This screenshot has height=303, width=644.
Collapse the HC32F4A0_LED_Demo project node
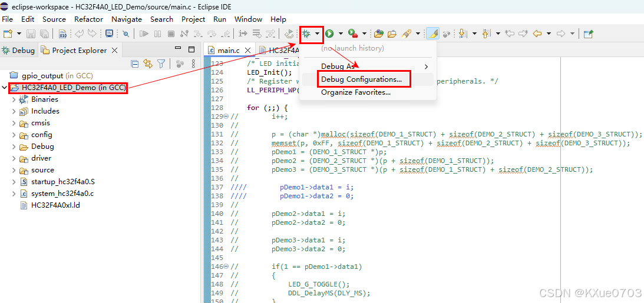click(x=4, y=87)
